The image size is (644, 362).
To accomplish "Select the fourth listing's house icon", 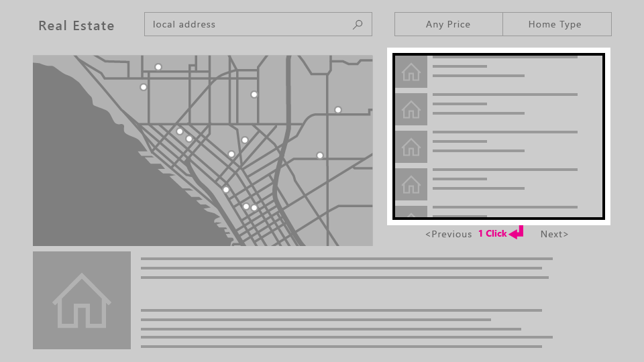I will 411,184.
